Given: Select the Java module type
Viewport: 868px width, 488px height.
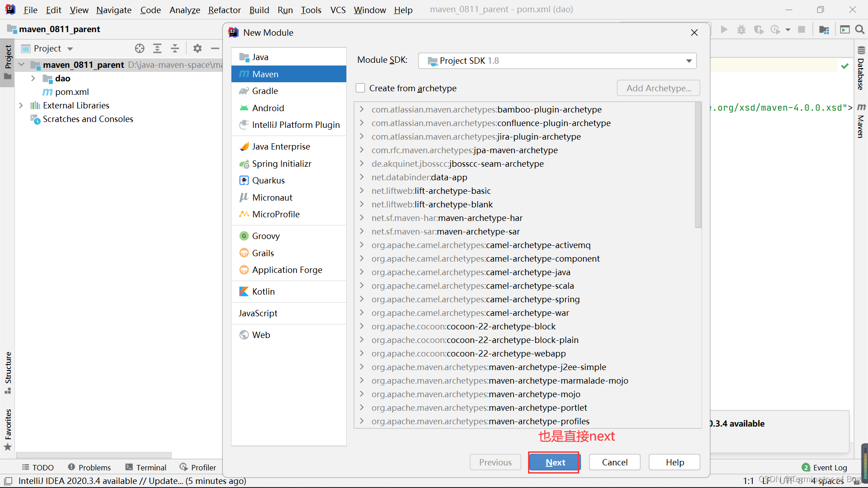Looking at the screenshot, I should (288, 57).
